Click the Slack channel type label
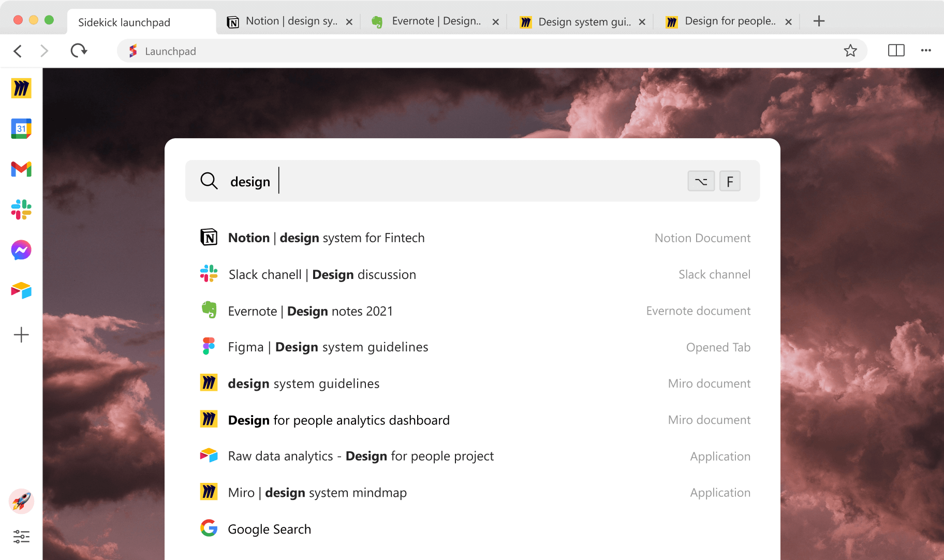This screenshot has height=560, width=944. click(714, 274)
